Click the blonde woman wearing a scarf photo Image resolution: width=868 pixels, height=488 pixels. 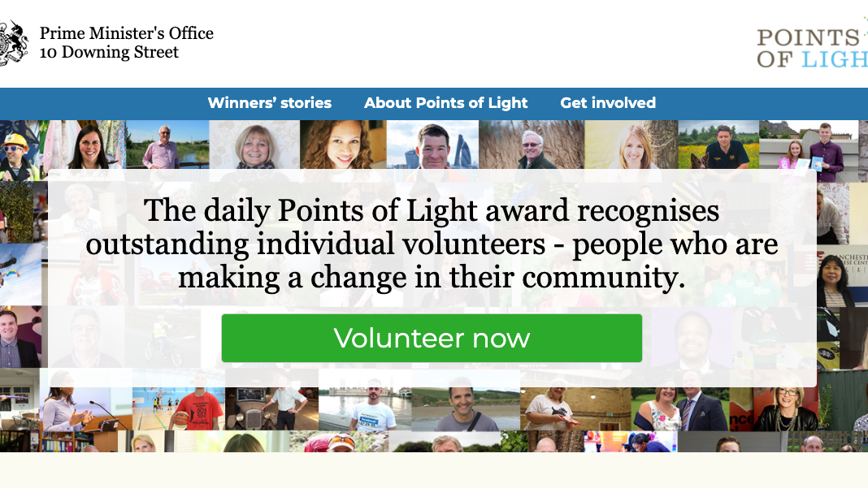(x=254, y=146)
